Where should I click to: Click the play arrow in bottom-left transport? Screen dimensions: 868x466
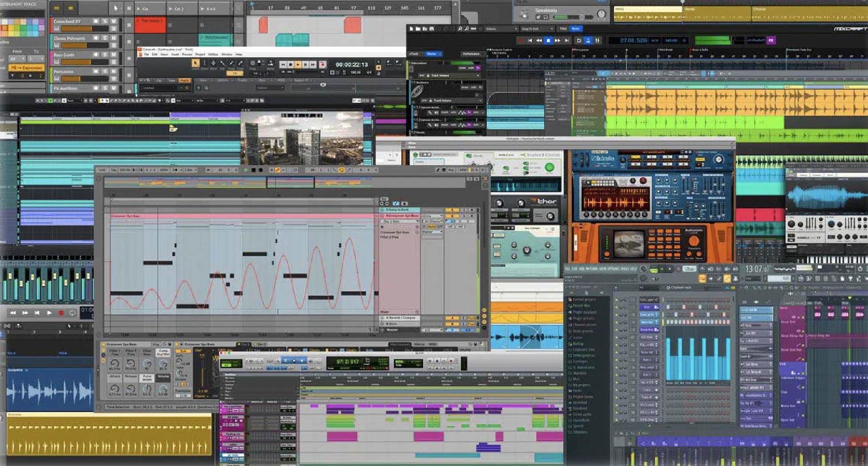pyautogui.click(x=49, y=313)
